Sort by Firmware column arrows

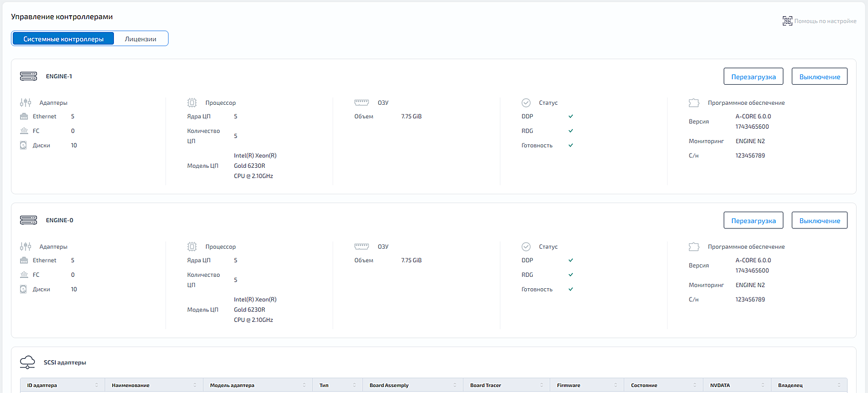tap(616, 385)
